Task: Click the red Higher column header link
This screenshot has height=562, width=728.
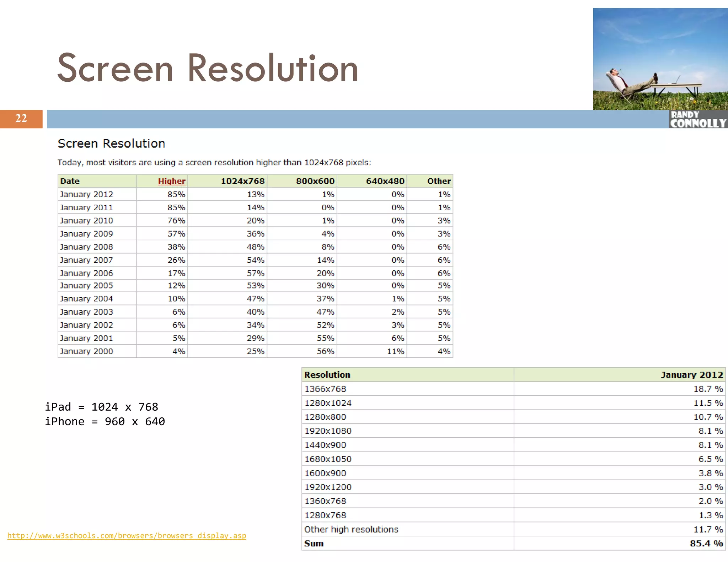Action: (172, 181)
